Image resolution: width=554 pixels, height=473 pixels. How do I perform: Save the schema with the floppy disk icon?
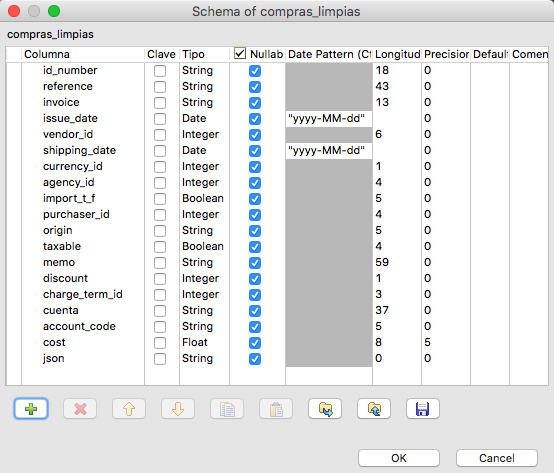423,409
